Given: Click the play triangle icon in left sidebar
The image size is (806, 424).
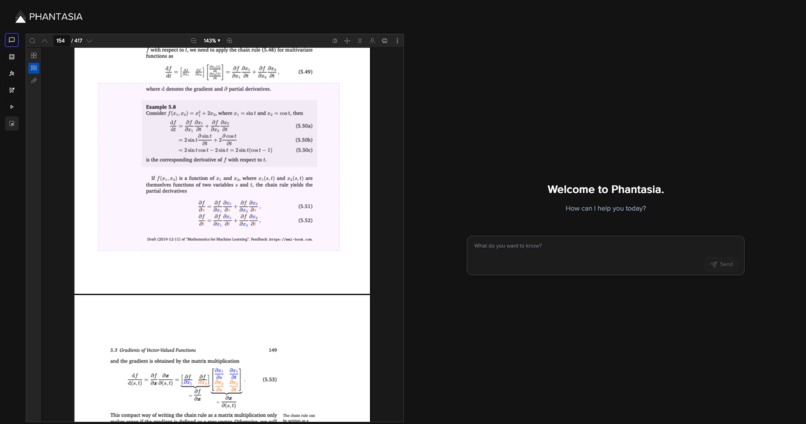Looking at the screenshot, I should [x=12, y=107].
